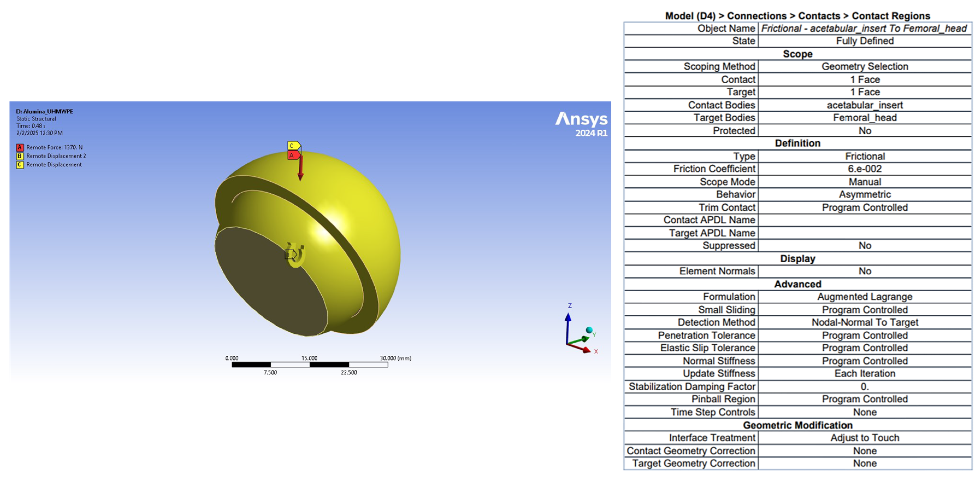The width and height of the screenshot is (980, 480).
Task: Click the red A tag on the model
Action: point(293,155)
